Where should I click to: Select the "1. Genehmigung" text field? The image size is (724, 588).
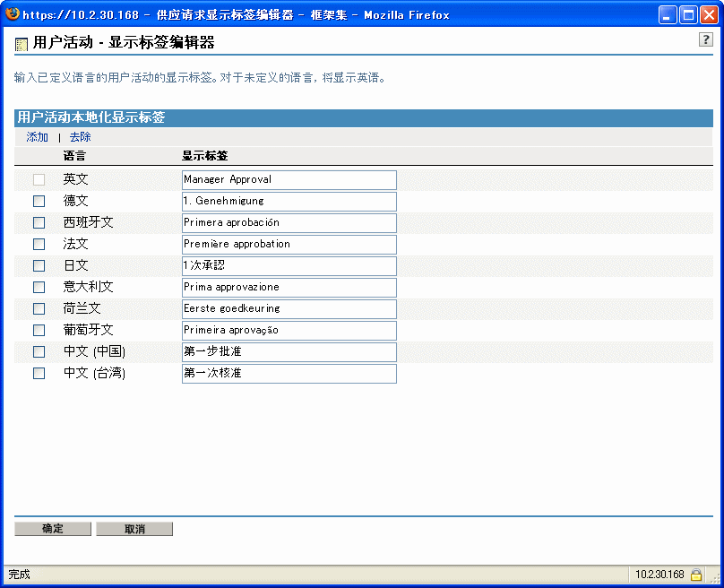click(289, 201)
